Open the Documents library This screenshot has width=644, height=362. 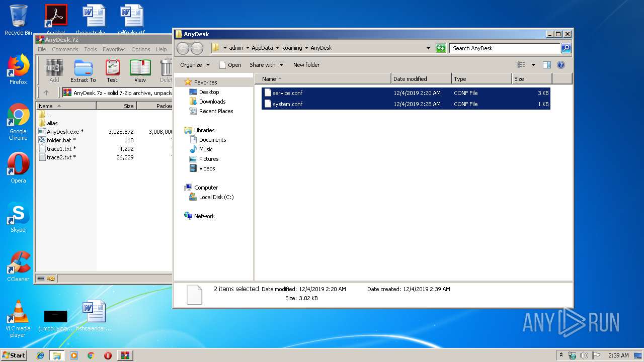208,140
